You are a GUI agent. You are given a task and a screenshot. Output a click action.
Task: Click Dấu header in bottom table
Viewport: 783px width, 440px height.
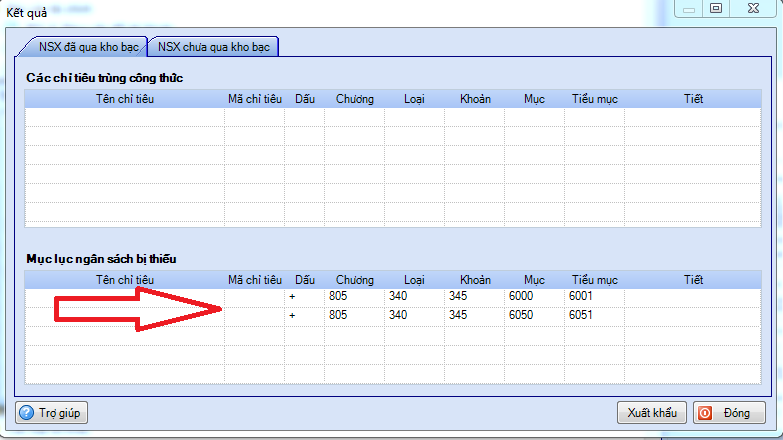tap(305, 280)
